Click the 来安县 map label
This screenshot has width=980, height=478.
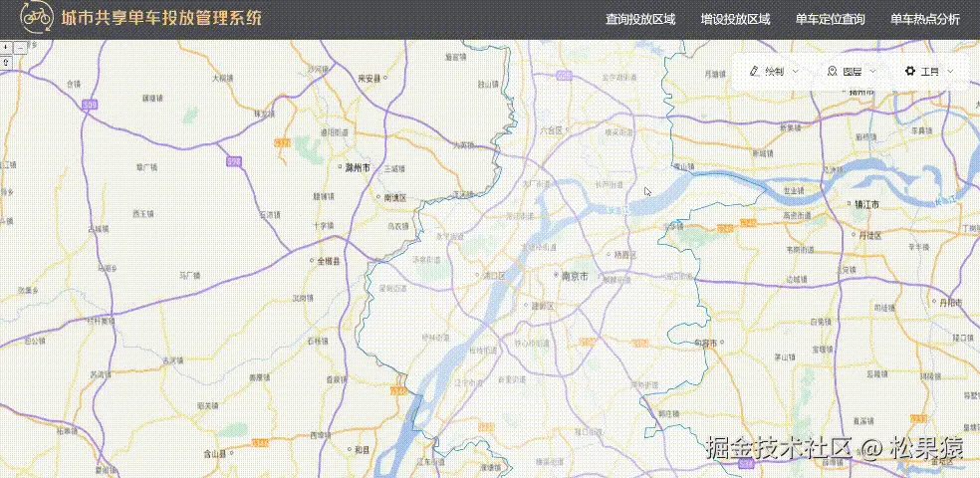tap(369, 78)
